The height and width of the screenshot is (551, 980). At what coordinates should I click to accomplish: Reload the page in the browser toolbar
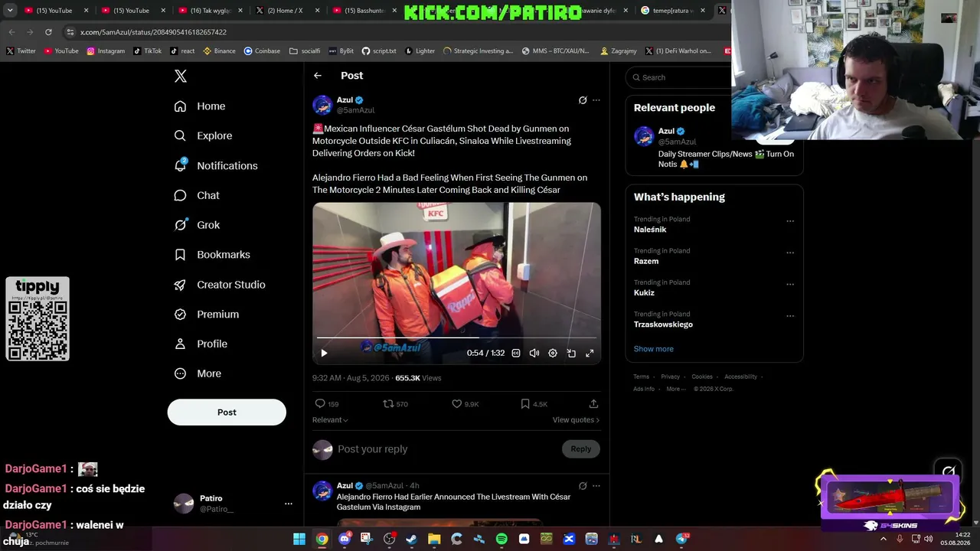pos(48,32)
